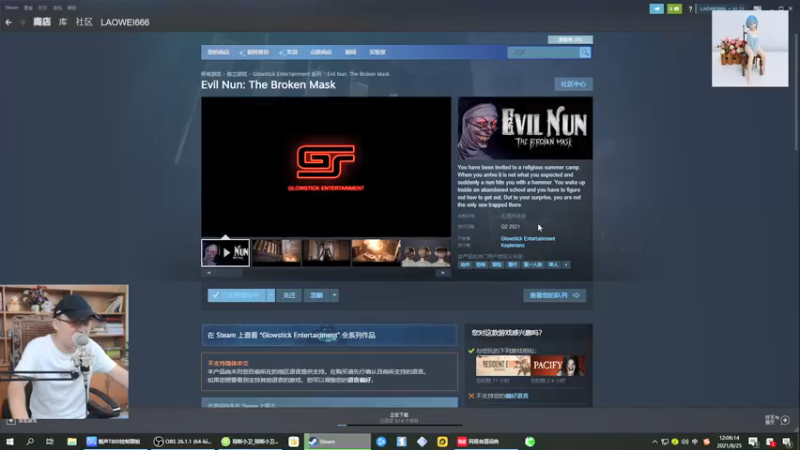The width and height of the screenshot is (800, 450).
Task: Open the Pacify similar game thumbnail
Action: click(x=558, y=366)
